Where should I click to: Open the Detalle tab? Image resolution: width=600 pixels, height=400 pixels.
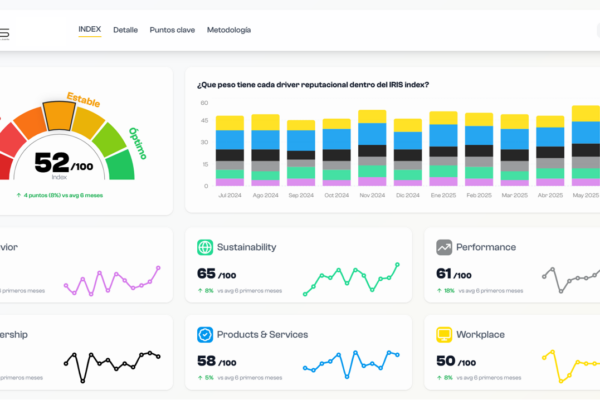pyautogui.click(x=125, y=30)
